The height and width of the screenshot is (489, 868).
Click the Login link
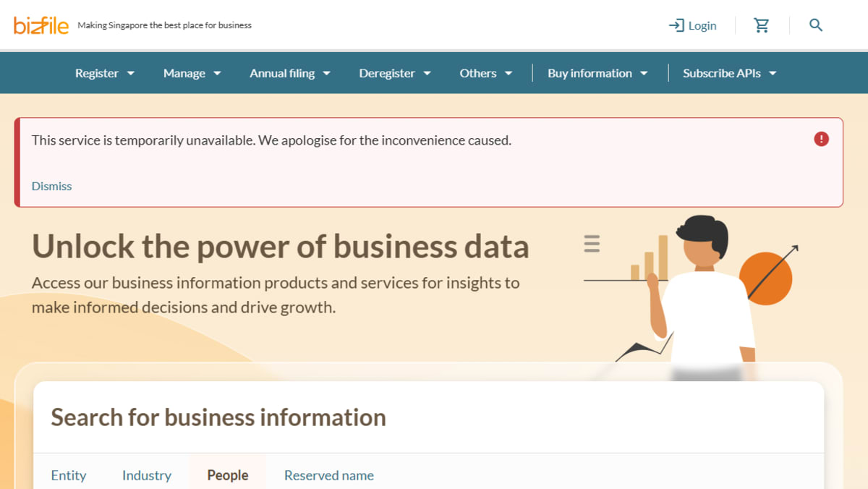693,25
